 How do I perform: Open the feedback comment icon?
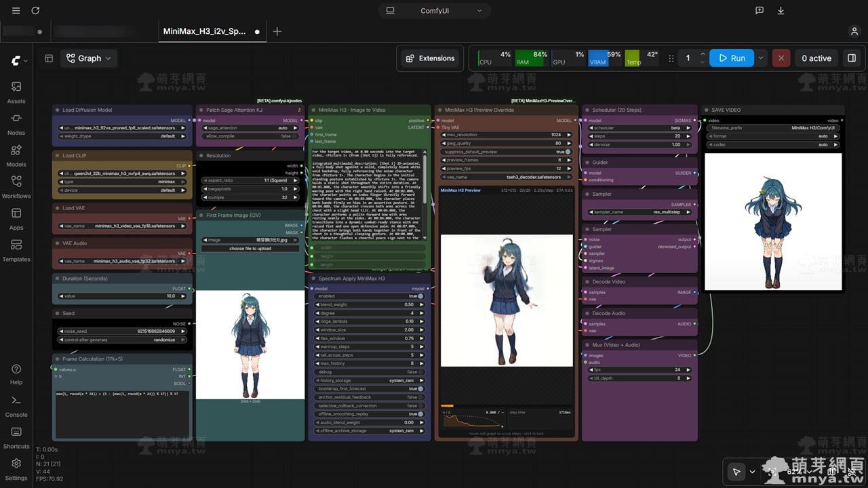pos(759,11)
